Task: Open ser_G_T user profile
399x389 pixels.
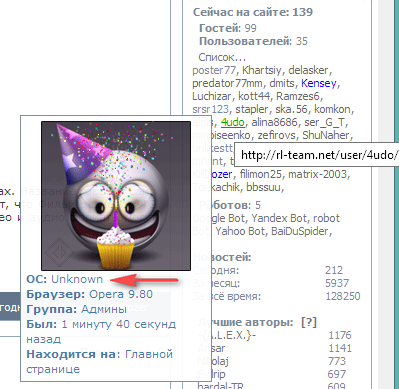Action: (324, 122)
